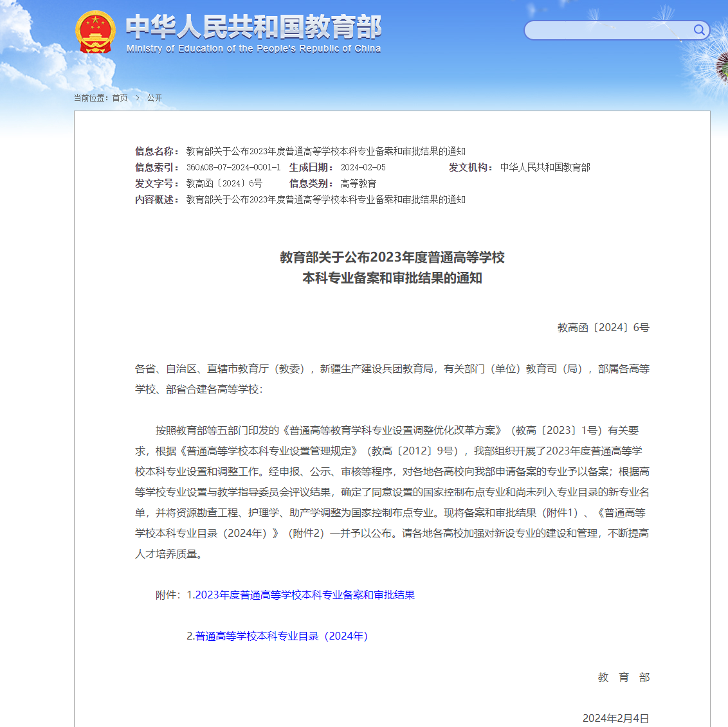Click the 中华人民共和国教育部 site title
This screenshot has height=727, width=728.
[x=253, y=27]
